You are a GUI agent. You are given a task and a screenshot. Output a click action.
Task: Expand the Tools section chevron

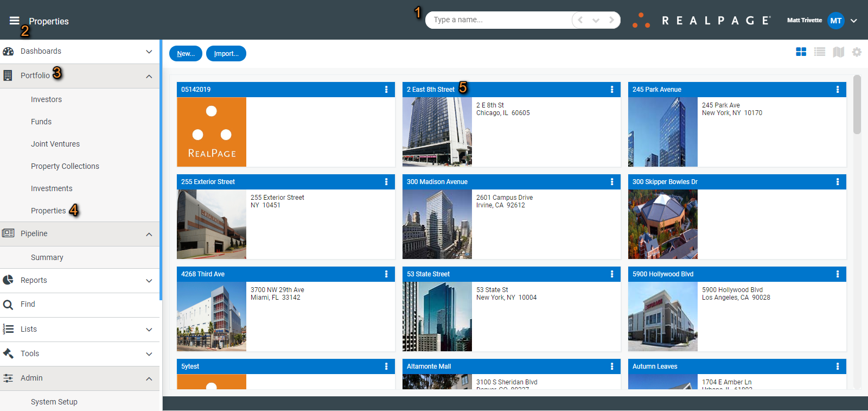149,354
